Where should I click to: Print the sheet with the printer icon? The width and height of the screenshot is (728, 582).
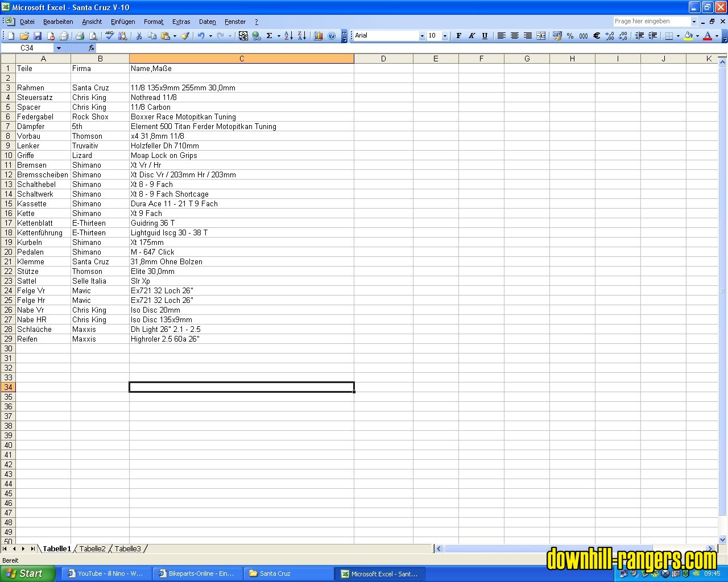click(80, 36)
